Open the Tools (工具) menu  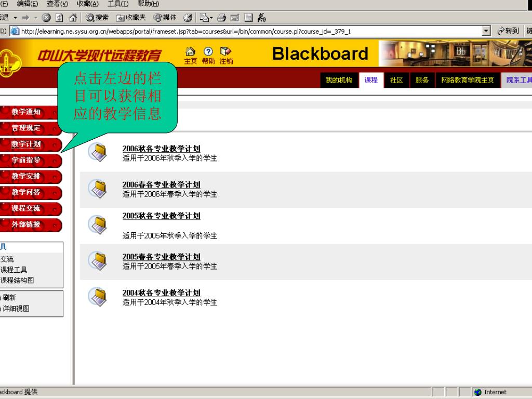[x=118, y=4]
